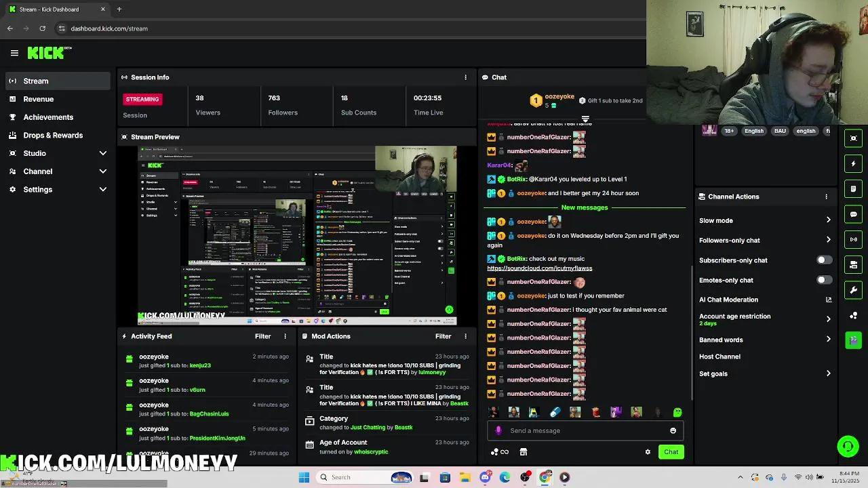The width and height of the screenshot is (868, 488).
Task: Click the purple microphone icon in chat input
Action: tap(498, 430)
